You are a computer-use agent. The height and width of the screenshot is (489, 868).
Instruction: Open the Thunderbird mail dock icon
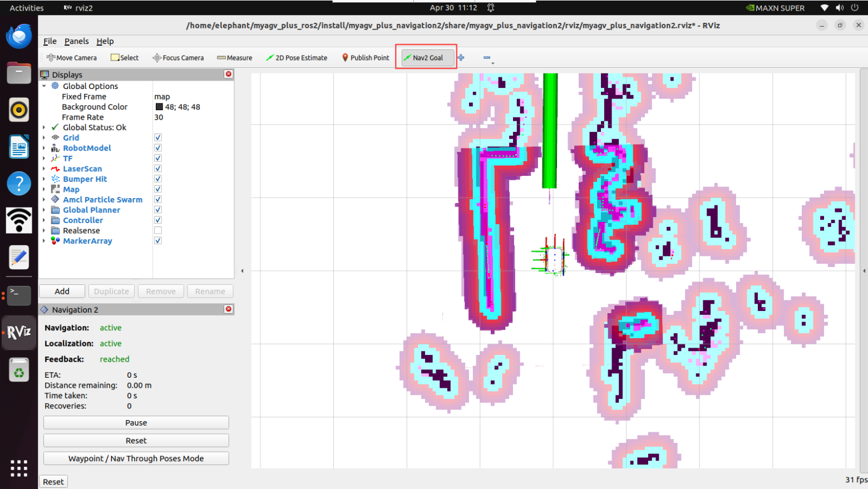point(19,37)
